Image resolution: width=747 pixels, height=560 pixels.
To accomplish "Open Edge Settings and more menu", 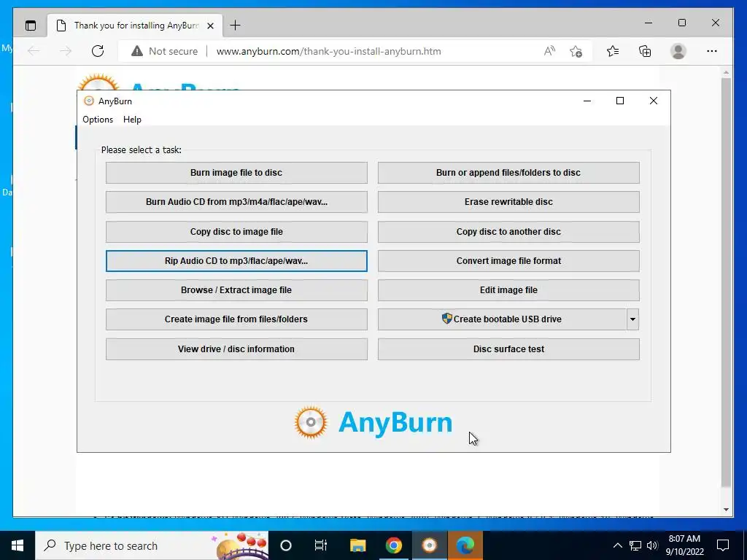I will (712, 51).
